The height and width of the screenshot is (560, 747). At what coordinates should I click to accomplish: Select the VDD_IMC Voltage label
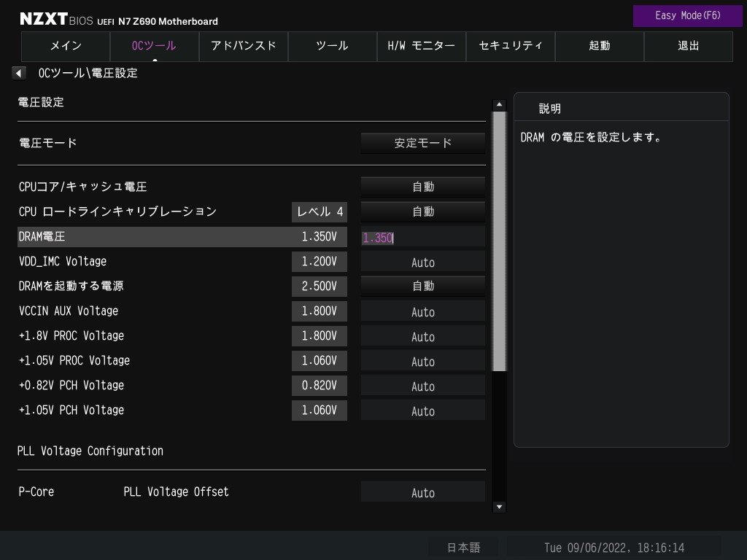click(x=63, y=262)
